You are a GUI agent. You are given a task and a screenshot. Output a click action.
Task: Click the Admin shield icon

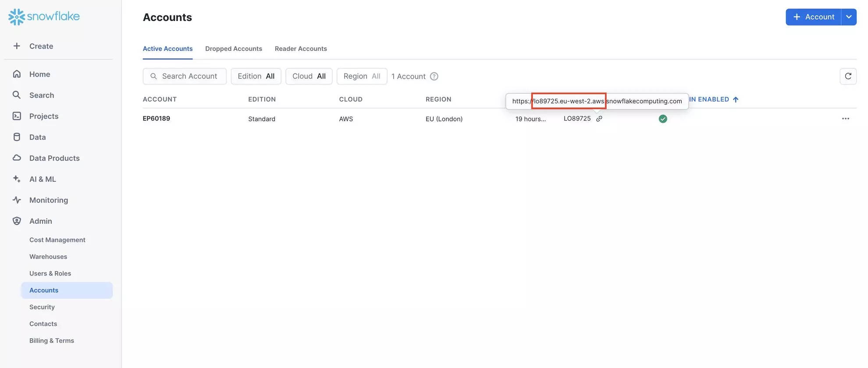pos(17,221)
